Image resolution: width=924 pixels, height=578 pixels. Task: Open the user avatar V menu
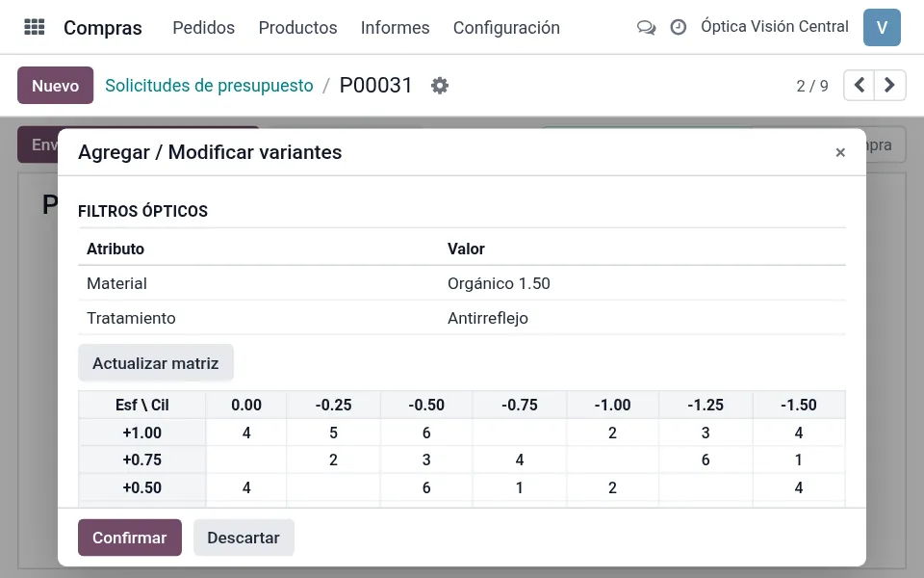(882, 27)
